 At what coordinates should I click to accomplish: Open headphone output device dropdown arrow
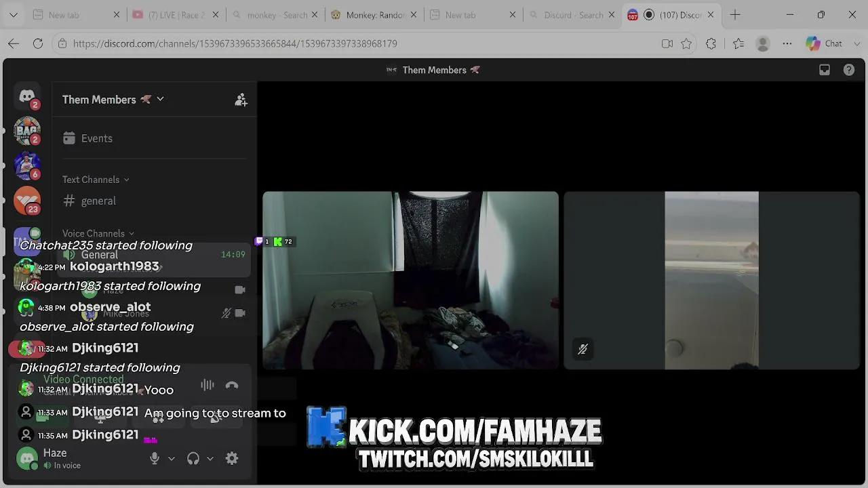point(210,459)
